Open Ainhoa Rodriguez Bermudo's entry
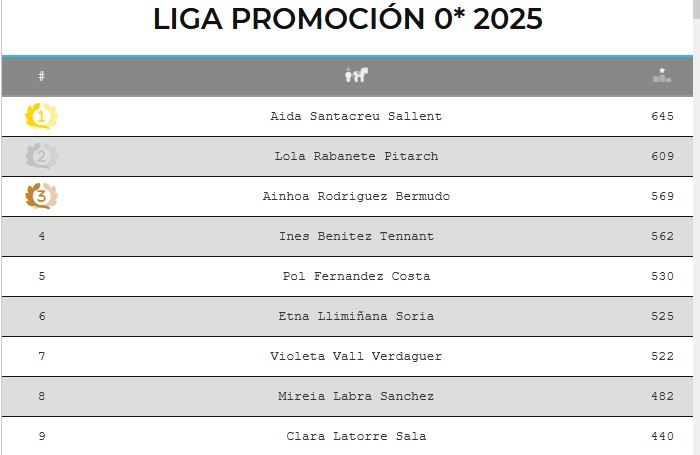 pyautogui.click(x=356, y=196)
